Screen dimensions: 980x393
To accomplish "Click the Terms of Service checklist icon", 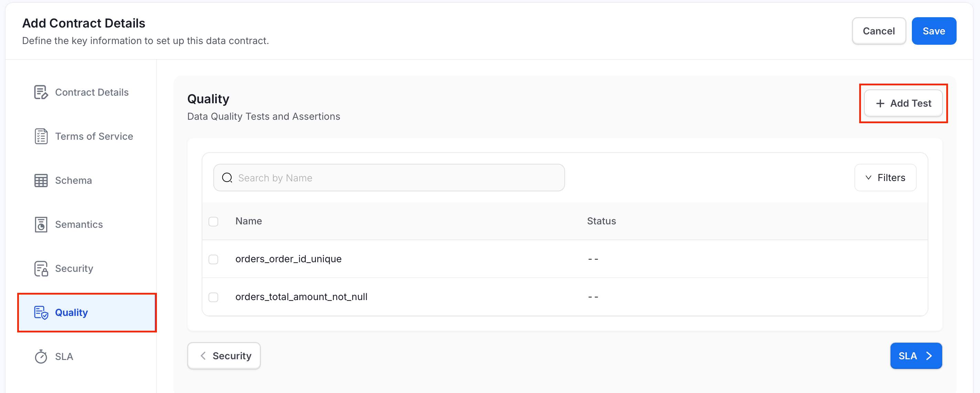I will [x=41, y=136].
